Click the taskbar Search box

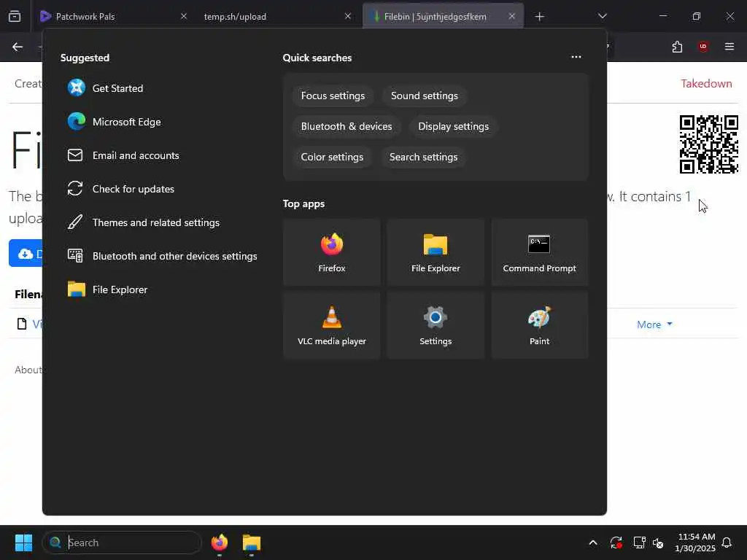[122, 542]
